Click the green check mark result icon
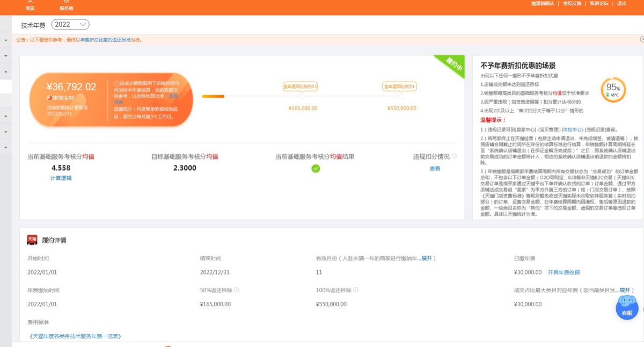The image size is (644, 347). point(316,169)
